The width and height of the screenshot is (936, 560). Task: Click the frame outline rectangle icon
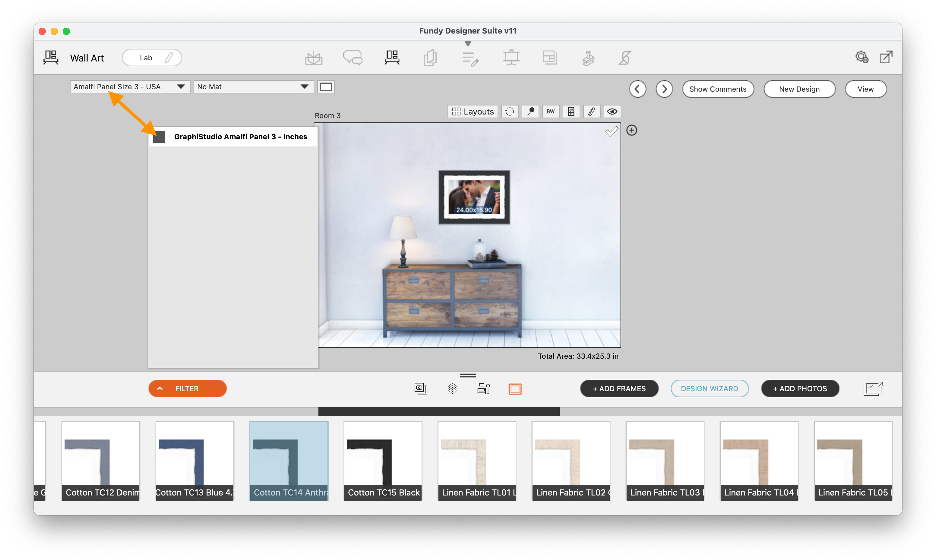(x=326, y=87)
